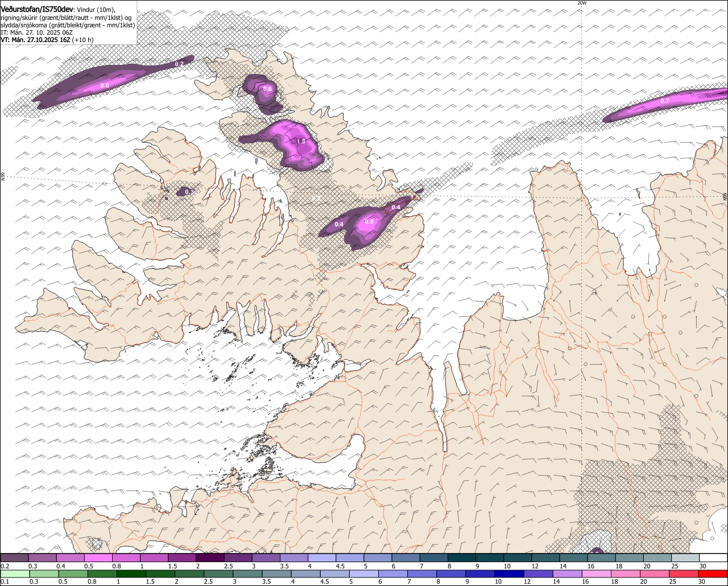This screenshot has height=586, width=728.
Task: Click the Veðurstofan/IS750dev title text
Action: click(37, 10)
